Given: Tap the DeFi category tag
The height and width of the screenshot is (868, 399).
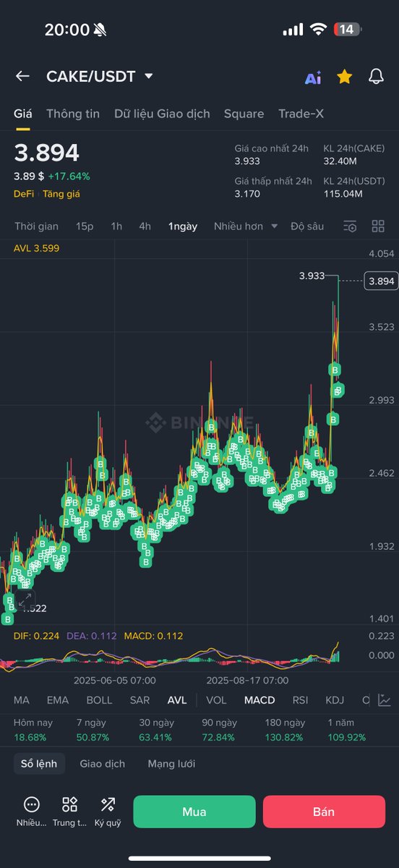Looking at the screenshot, I should click(23, 194).
